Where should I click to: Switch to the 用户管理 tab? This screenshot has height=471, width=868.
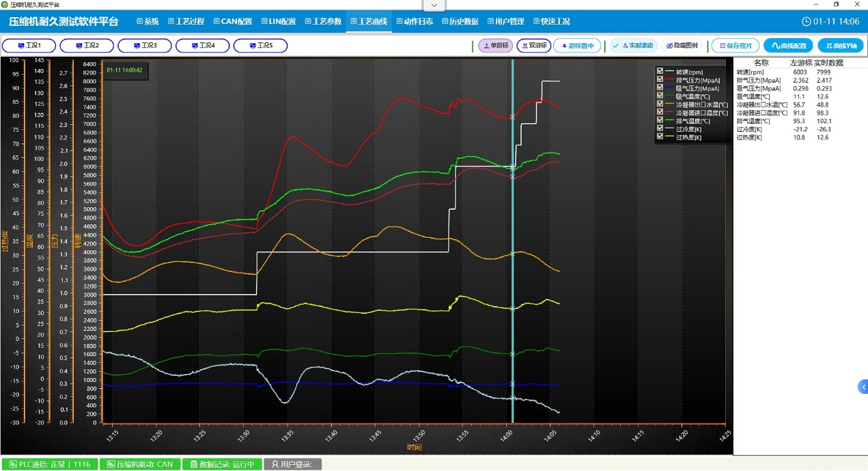pos(505,21)
